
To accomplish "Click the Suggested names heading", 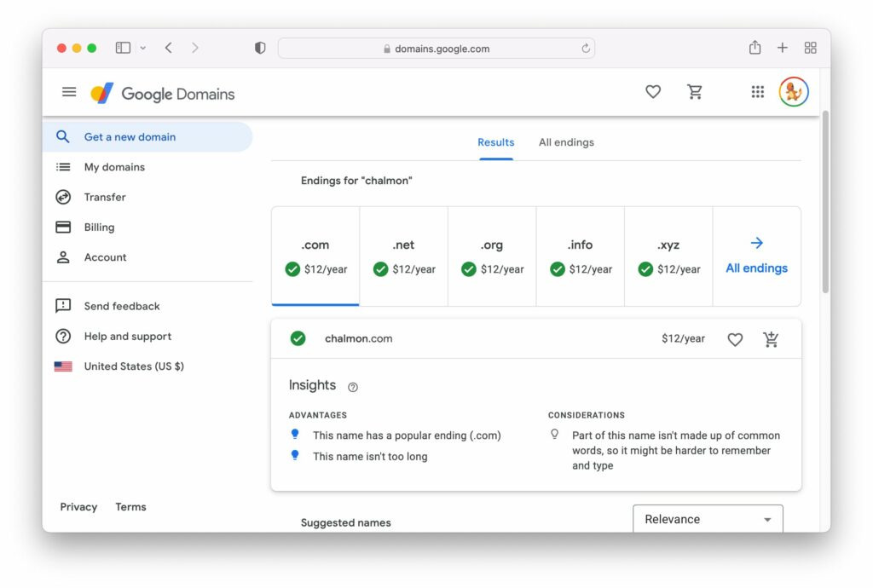I will [346, 522].
